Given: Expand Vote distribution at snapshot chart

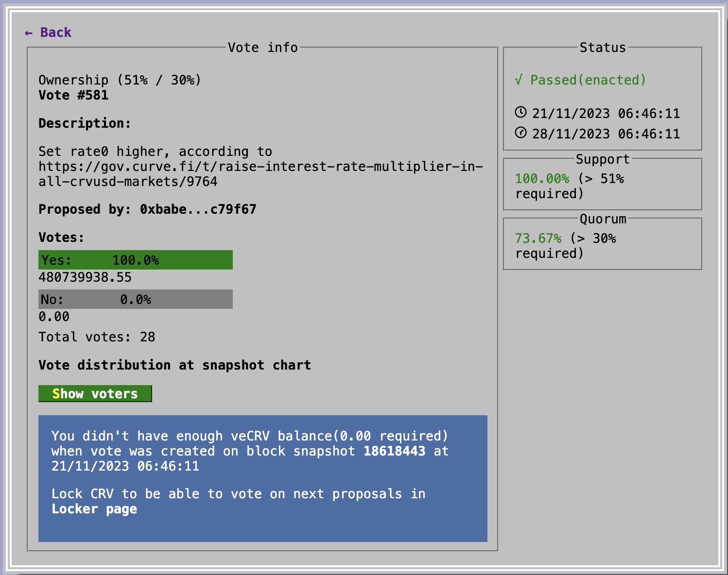Looking at the screenshot, I should (x=174, y=365).
